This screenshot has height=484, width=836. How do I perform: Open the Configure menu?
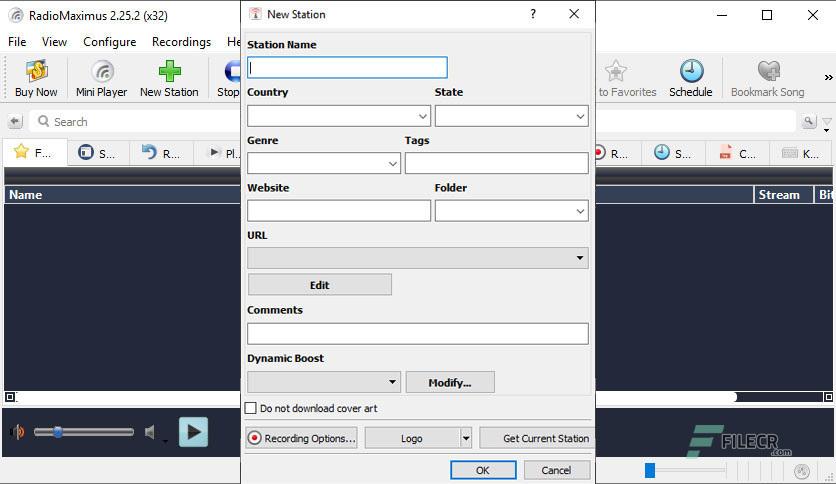(x=109, y=42)
